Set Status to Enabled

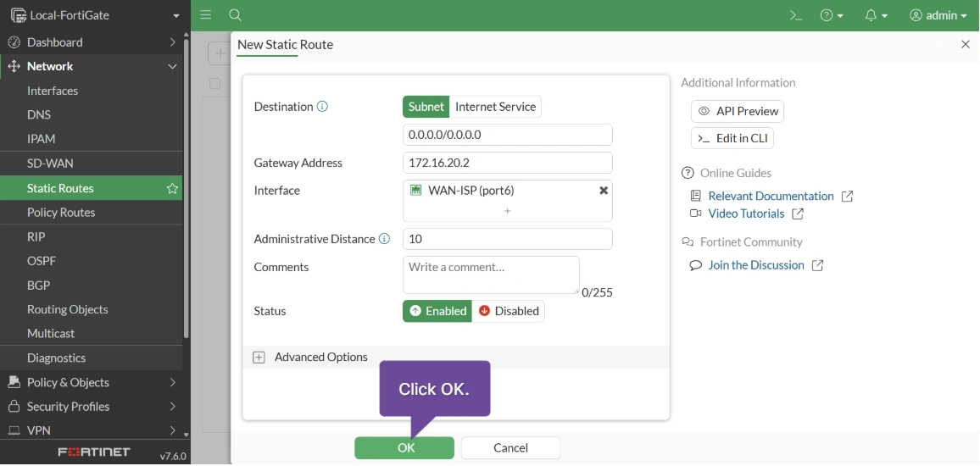[437, 311]
